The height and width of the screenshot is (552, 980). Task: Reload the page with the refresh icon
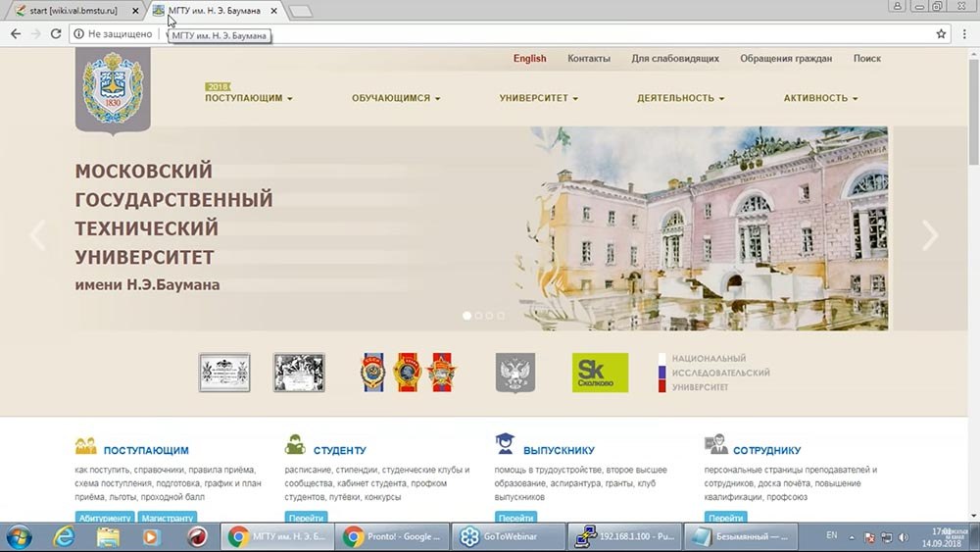56,33
